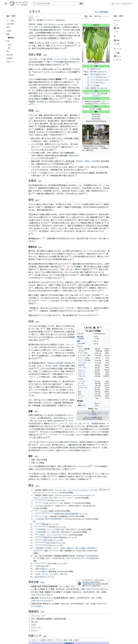Select the 閲覧 tab
138x644 pixels.
pyautogui.click(x=86, y=16)
